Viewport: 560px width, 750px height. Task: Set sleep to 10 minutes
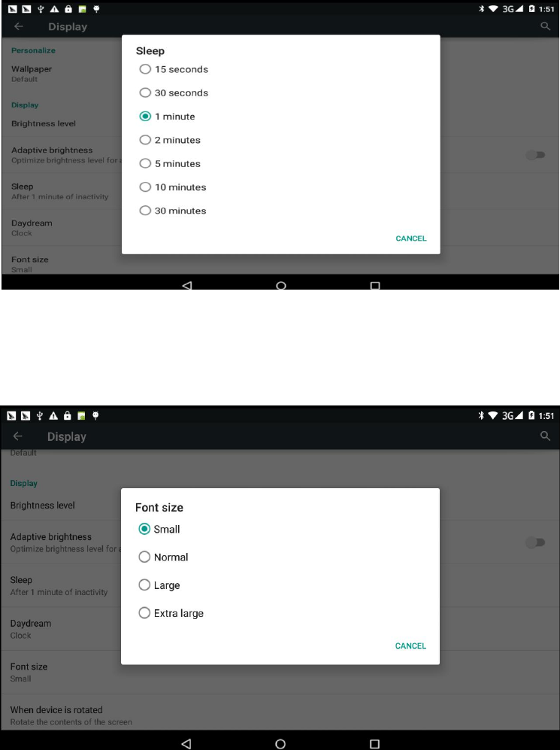[173, 187]
